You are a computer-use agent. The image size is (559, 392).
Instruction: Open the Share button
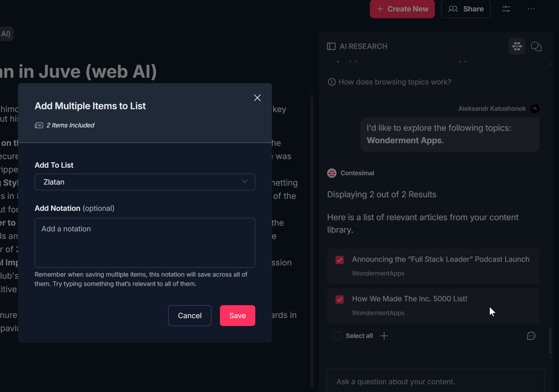466,9
